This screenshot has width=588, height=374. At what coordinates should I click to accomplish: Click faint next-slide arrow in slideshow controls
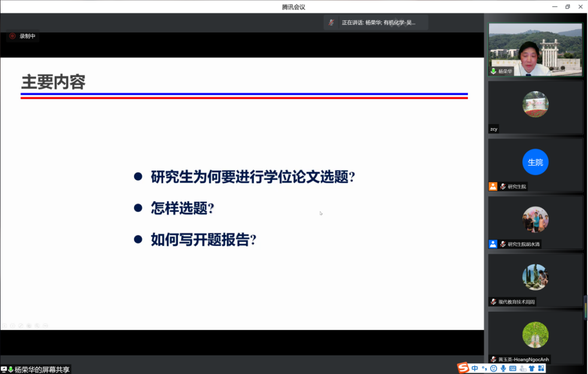(x=13, y=326)
